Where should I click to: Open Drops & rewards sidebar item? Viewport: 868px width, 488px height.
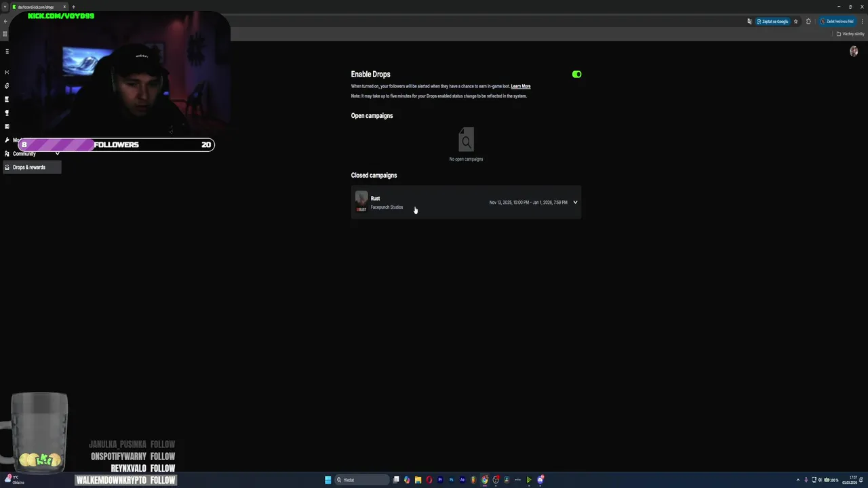coord(32,167)
